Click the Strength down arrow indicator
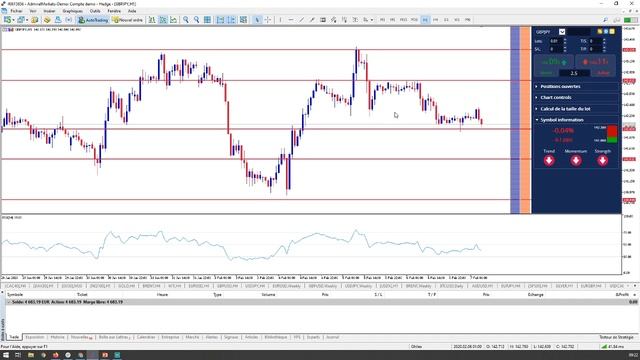640x360 pixels. (602, 160)
